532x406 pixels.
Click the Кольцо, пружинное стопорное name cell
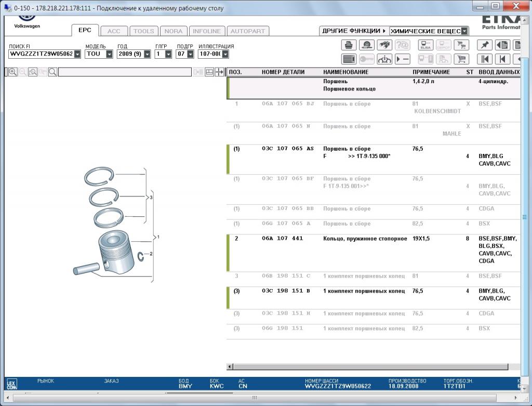point(365,239)
